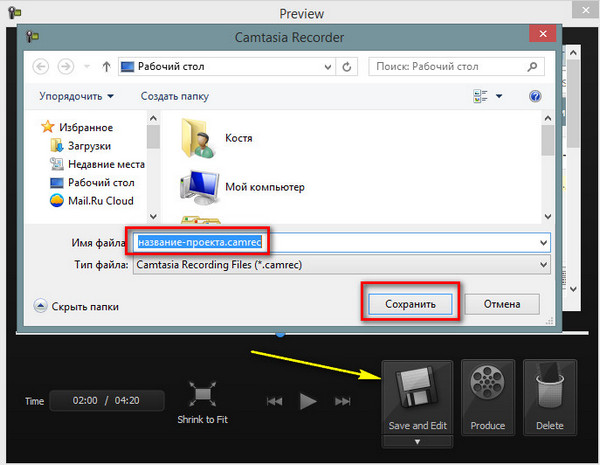Image resolution: width=600 pixels, height=465 pixels.
Task: Expand the Save and Edit dropdown arrow
Action: click(x=417, y=441)
